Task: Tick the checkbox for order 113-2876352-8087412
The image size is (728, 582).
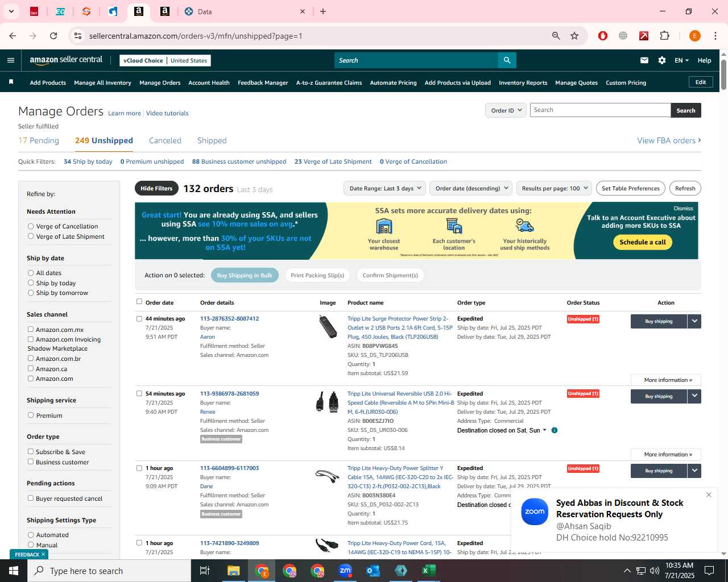Action: 139,319
